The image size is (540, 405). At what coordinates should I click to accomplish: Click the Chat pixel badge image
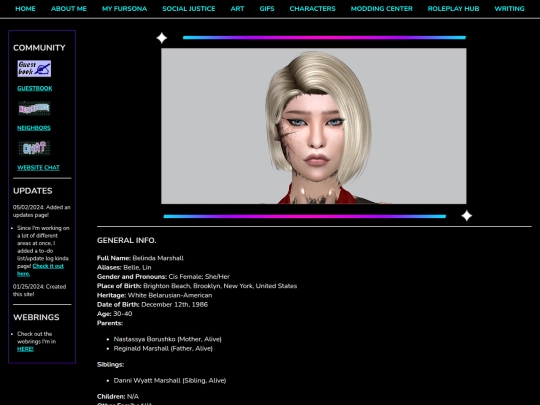point(34,148)
